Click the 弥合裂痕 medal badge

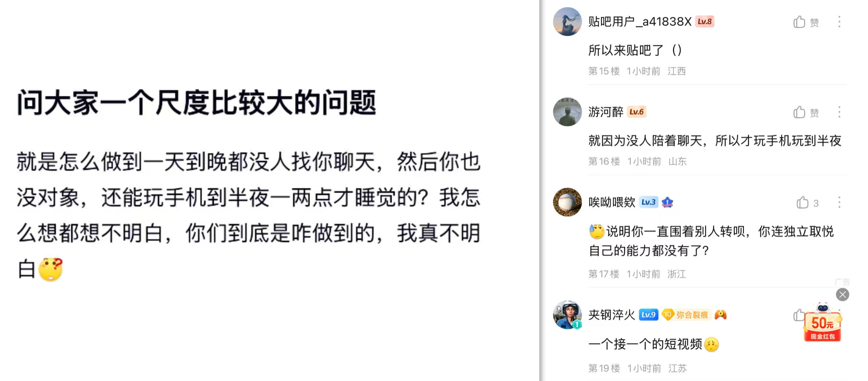(686, 315)
